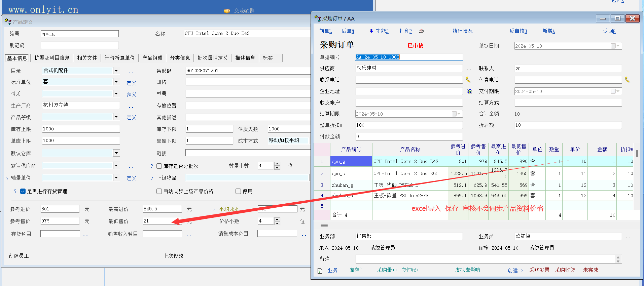Viewport: 644px width, 286px height.
Task: Increase 数量小数 with the up stepper
Action: coord(277,164)
